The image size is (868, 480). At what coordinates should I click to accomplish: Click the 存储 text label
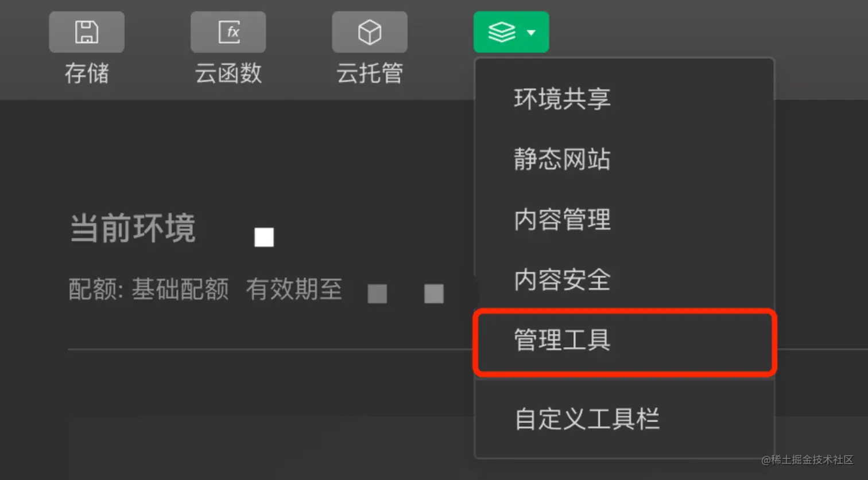click(87, 73)
